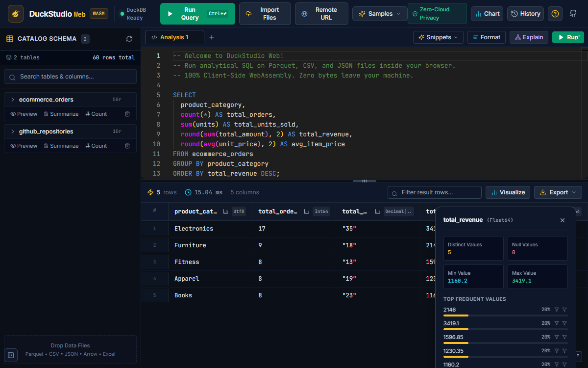Focus the Search tables & columns field
This screenshot has width=588, height=368.
pos(70,77)
